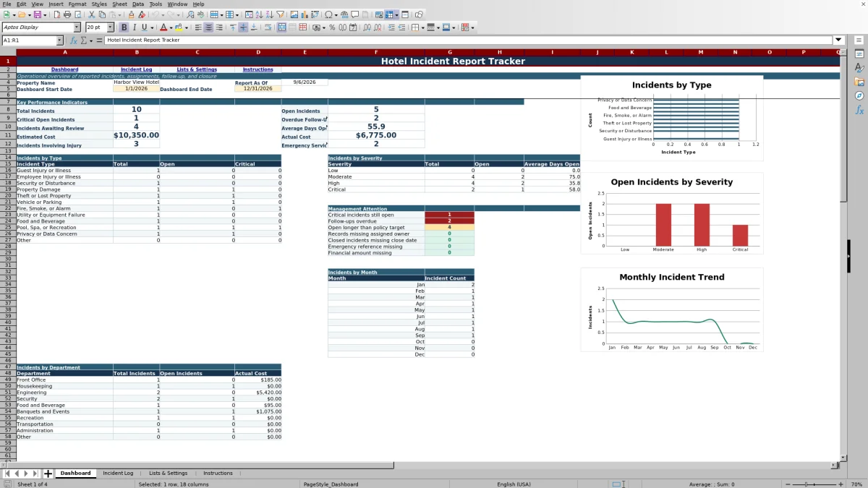Open the Sheet menu

(119, 4)
